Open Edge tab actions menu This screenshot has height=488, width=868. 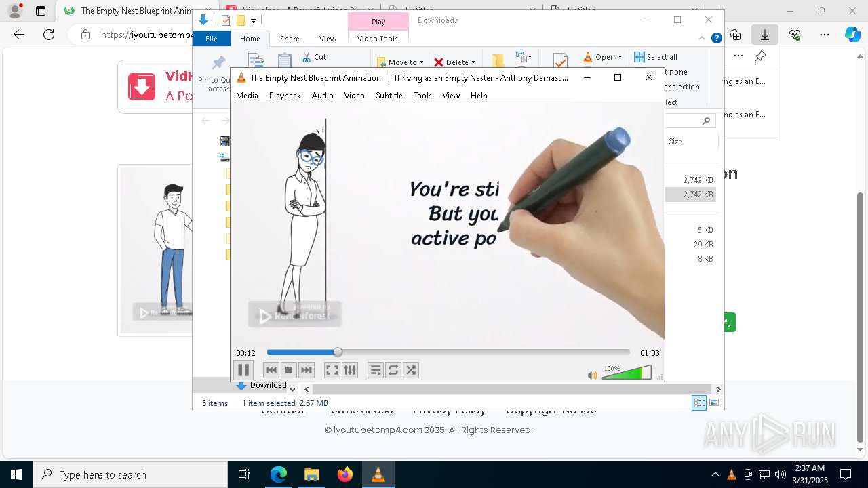[x=41, y=11]
